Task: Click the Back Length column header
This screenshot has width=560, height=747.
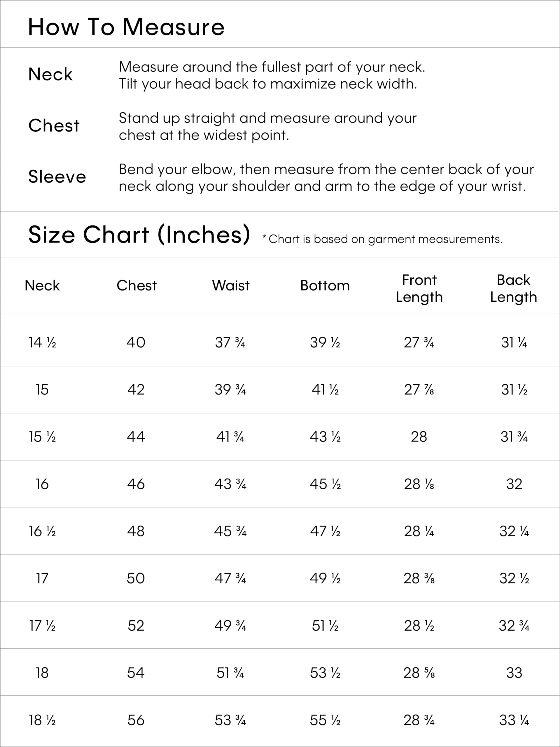Action: pyautogui.click(x=513, y=288)
